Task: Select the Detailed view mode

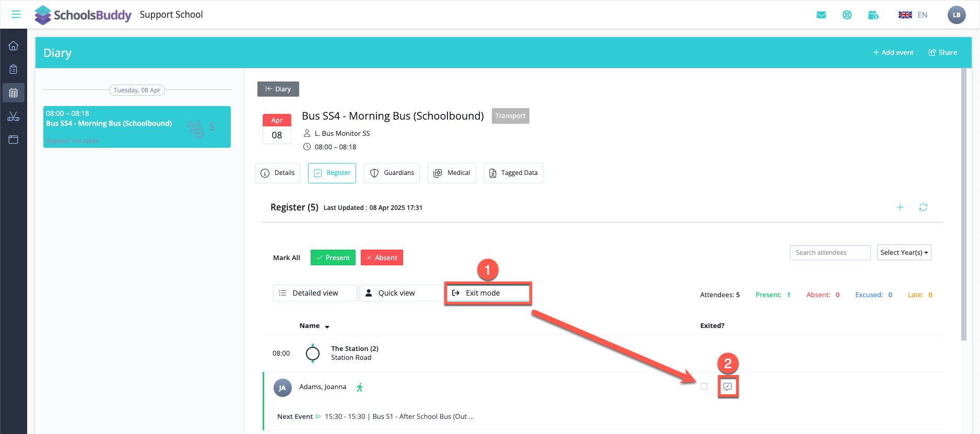Action: pyautogui.click(x=315, y=293)
